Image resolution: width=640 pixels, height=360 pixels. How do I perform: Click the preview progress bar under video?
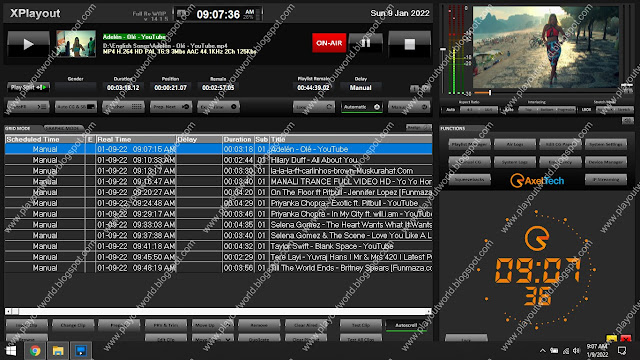(547, 93)
